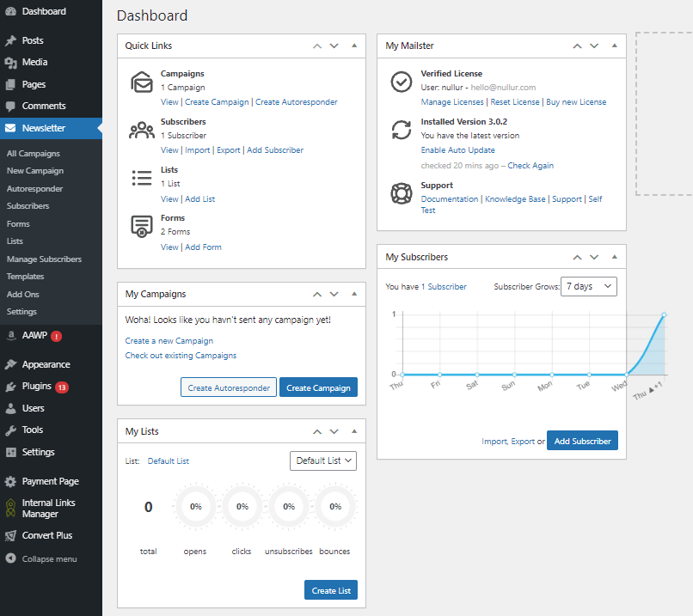The height and width of the screenshot is (616, 693).
Task: Click the Installed Version refresh icon
Action: coord(401,130)
